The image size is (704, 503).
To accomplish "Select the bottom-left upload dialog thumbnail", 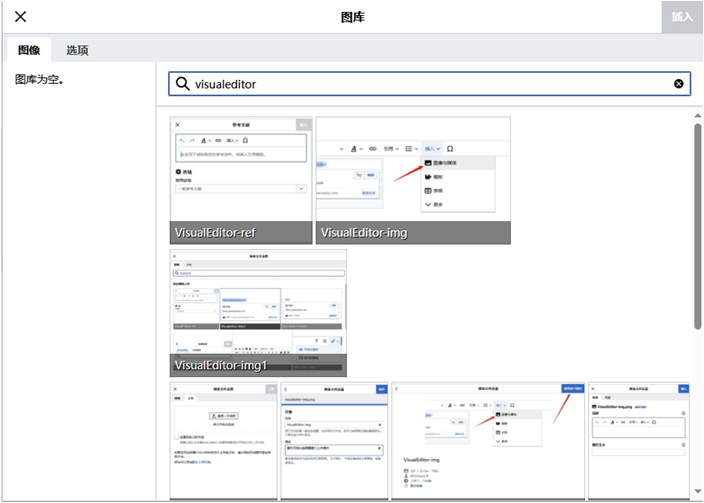I will point(223,440).
